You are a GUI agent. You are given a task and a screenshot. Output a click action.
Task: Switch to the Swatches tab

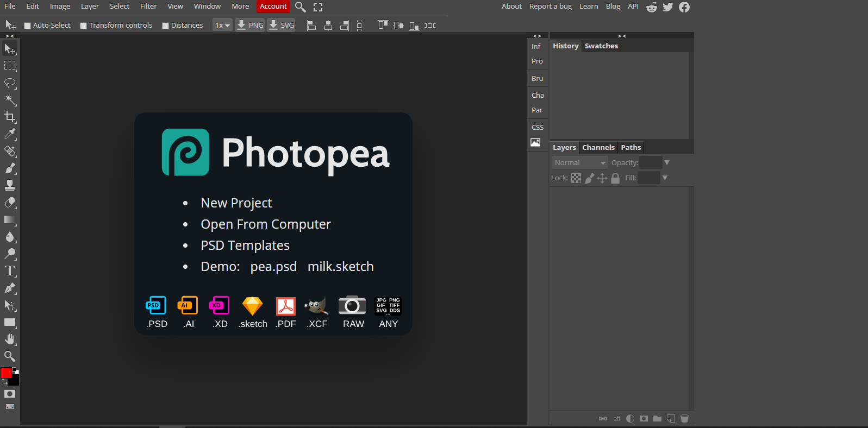coord(601,46)
